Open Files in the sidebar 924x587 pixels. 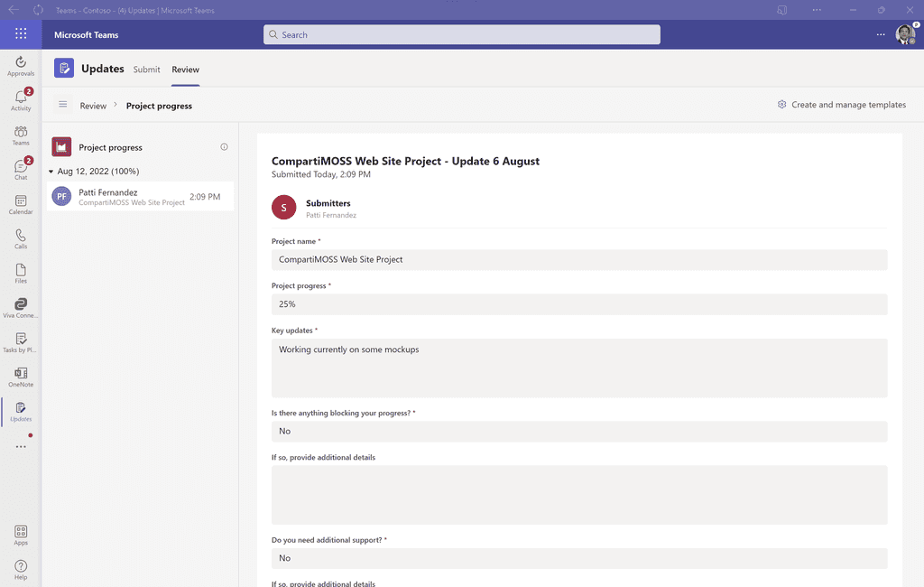21,273
